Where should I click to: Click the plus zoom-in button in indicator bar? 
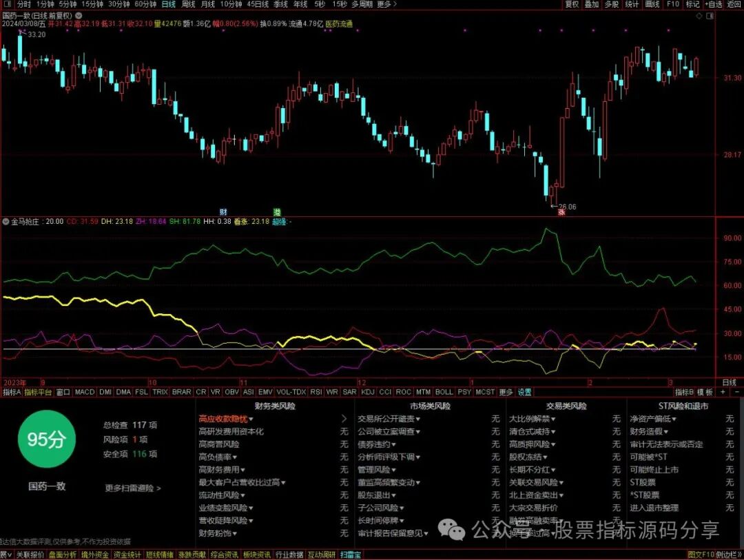pos(723,392)
